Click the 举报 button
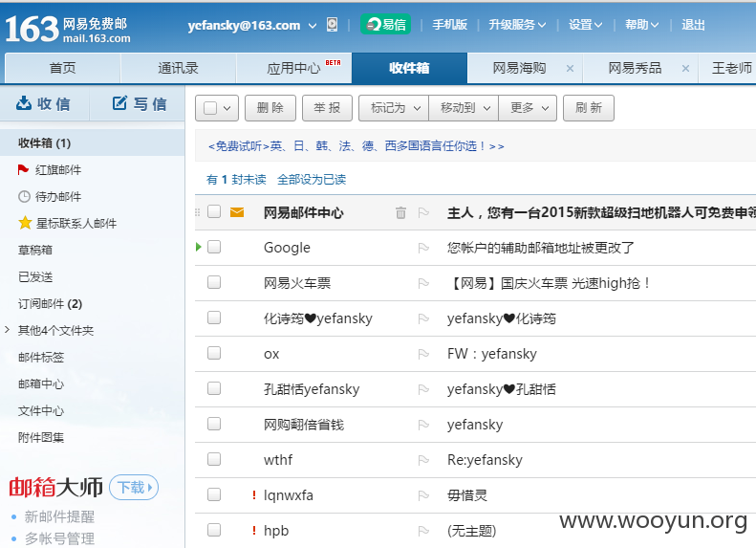Screen dimensions: 756x548 (327, 108)
